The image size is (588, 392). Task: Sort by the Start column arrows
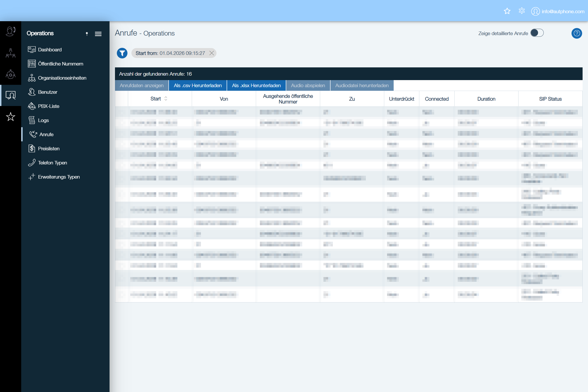(x=166, y=99)
